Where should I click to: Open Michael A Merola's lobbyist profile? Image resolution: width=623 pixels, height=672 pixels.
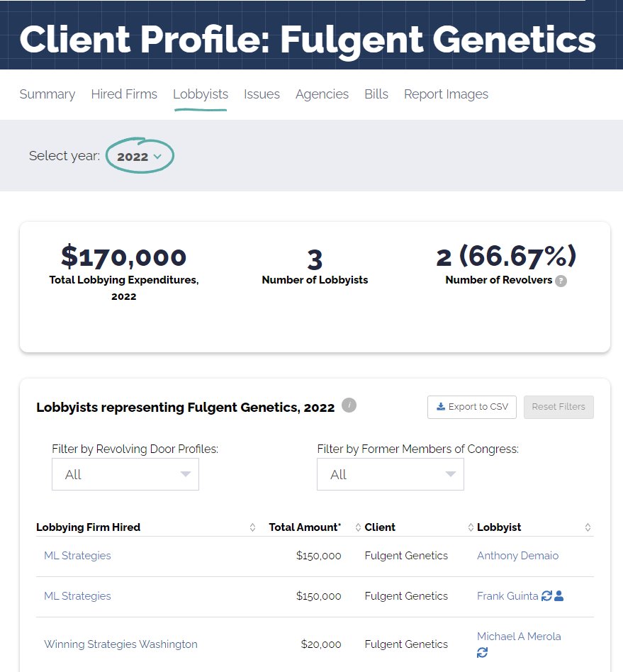tap(519, 636)
